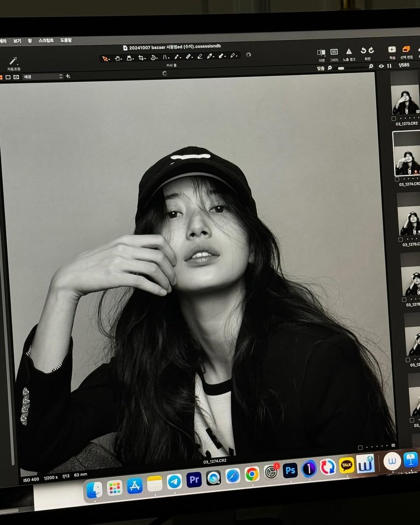420x525 pixels.
Task: Click the zoom-out magnifier by the slider
Action: (x=330, y=68)
